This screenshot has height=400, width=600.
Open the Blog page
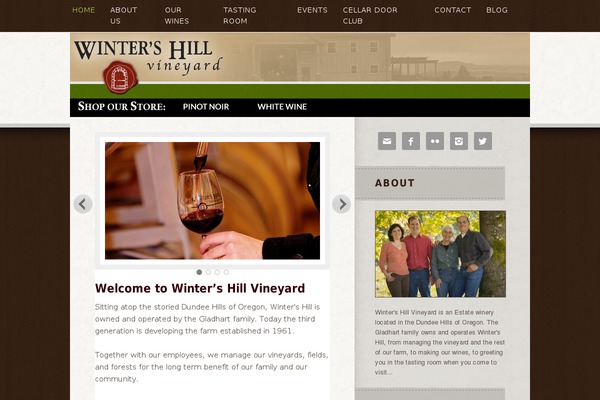click(x=497, y=10)
